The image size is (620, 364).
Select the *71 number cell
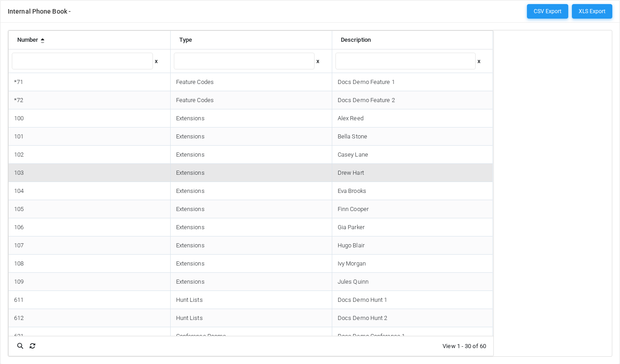(x=89, y=82)
